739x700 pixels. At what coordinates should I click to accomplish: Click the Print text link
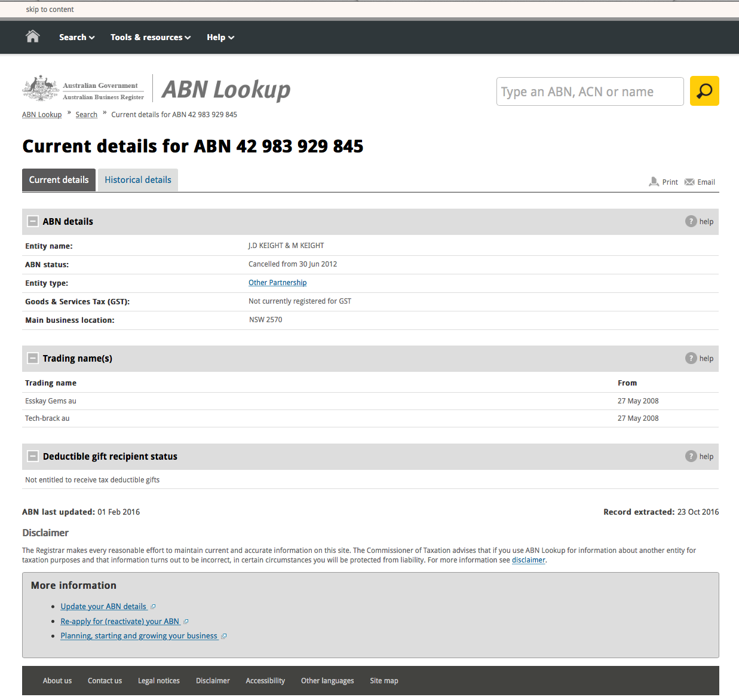coord(670,182)
